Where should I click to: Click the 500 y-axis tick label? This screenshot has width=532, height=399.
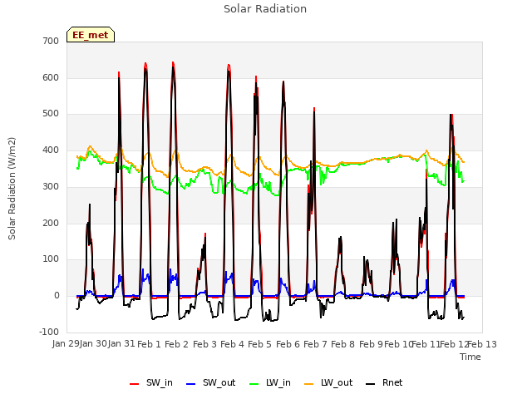pos(51,114)
